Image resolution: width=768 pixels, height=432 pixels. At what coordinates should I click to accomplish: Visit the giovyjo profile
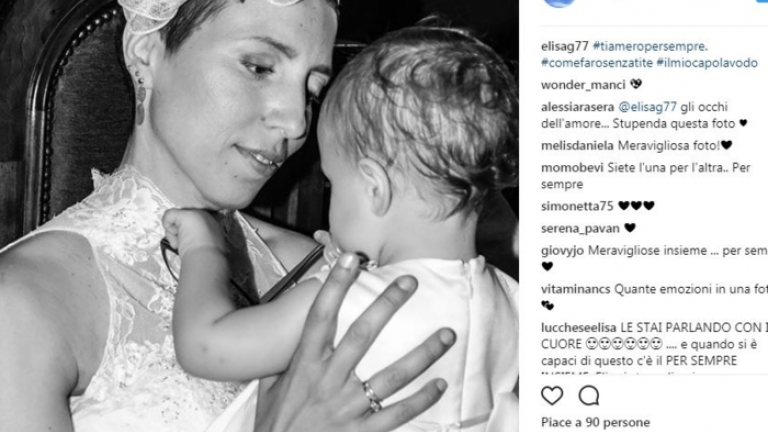563,250
